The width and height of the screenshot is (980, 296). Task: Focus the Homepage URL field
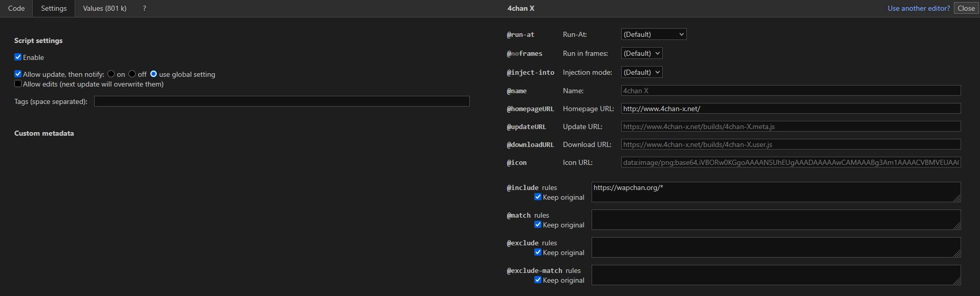791,109
